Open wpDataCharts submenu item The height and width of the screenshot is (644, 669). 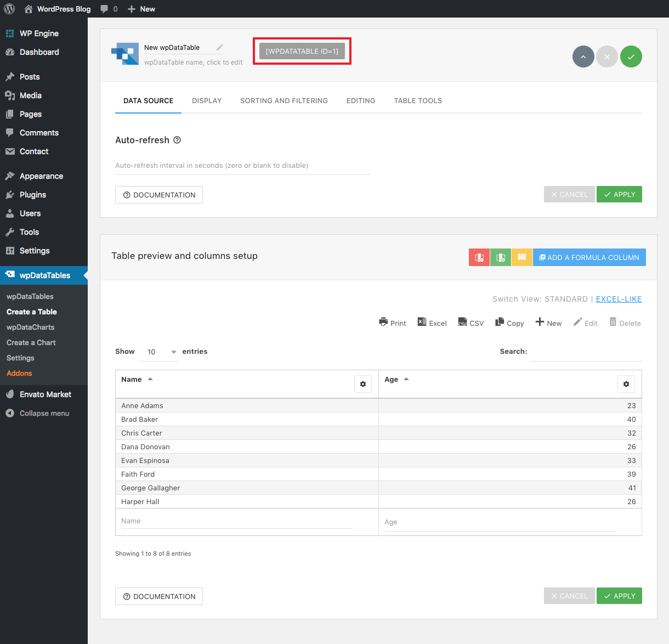tap(31, 327)
